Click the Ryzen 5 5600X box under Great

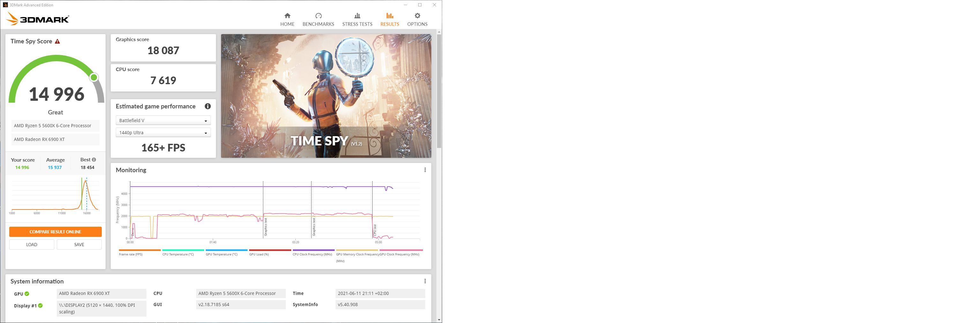point(56,126)
